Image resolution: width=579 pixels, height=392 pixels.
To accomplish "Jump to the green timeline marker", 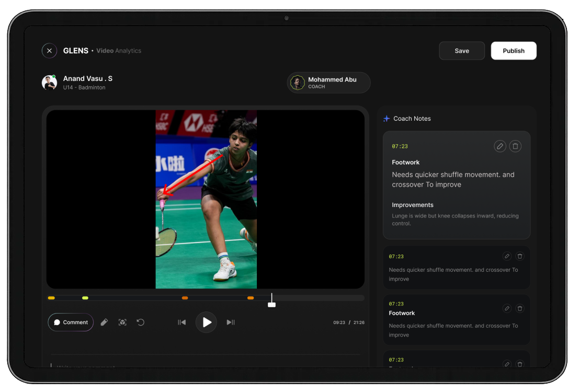I will (85, 298).
